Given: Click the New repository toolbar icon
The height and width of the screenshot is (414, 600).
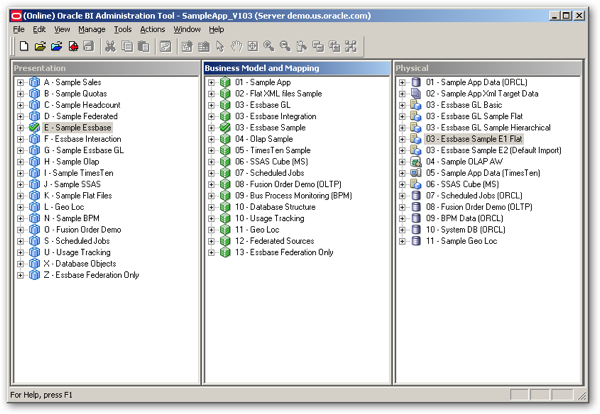Looking at the screenshot, I should [24, 46].
